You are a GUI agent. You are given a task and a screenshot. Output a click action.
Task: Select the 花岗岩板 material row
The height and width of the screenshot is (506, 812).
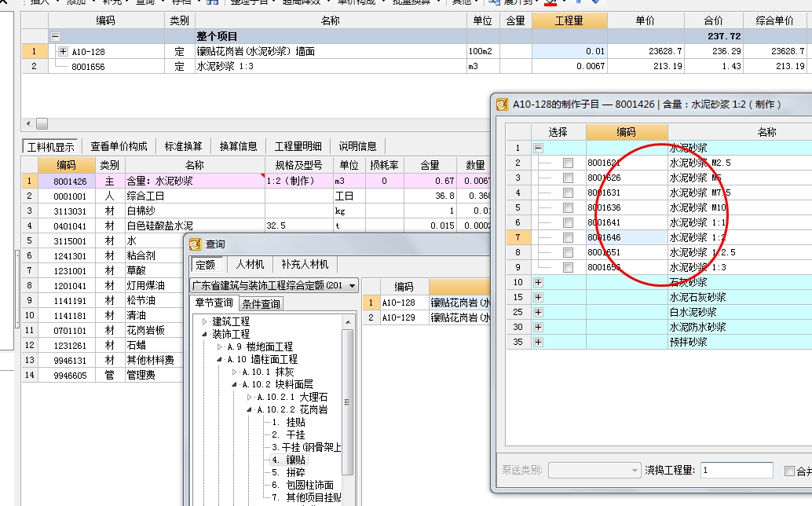[104, 331]
